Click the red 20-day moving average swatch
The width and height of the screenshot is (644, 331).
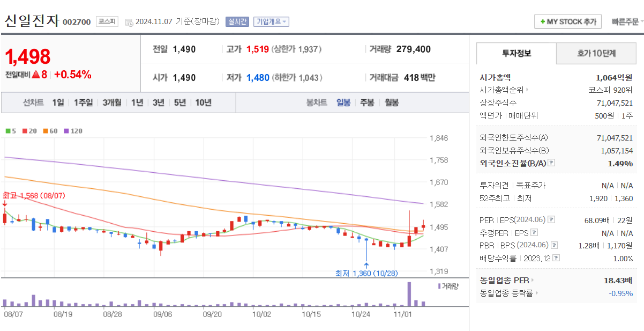[25, 131]
